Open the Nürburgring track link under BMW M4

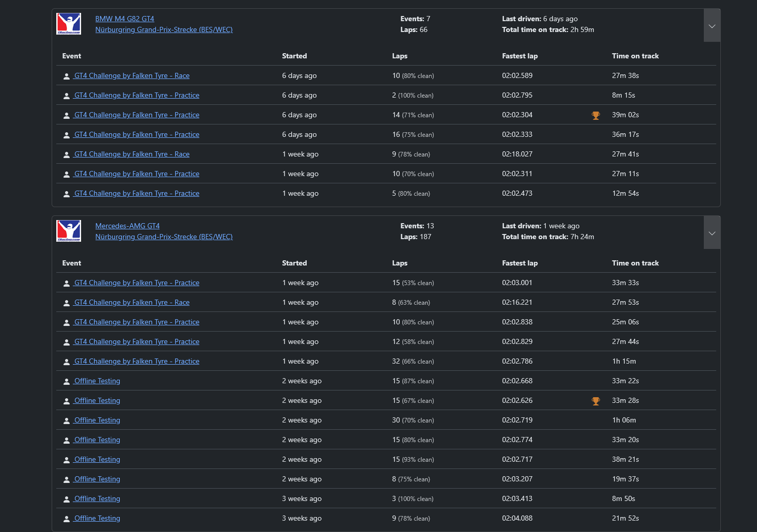pos(164,29)
